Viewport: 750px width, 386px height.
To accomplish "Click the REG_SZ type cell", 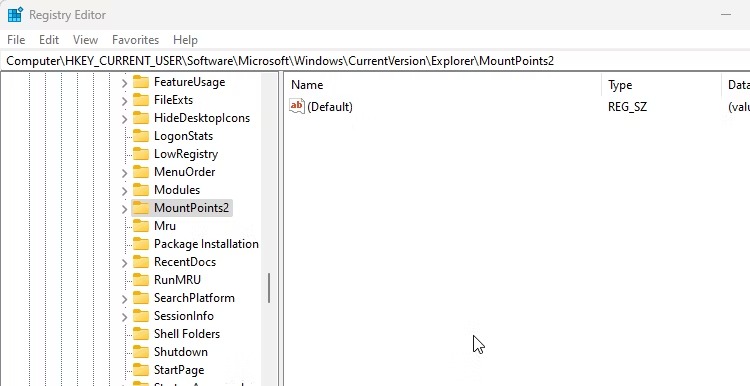I will [x=627, y=106].
